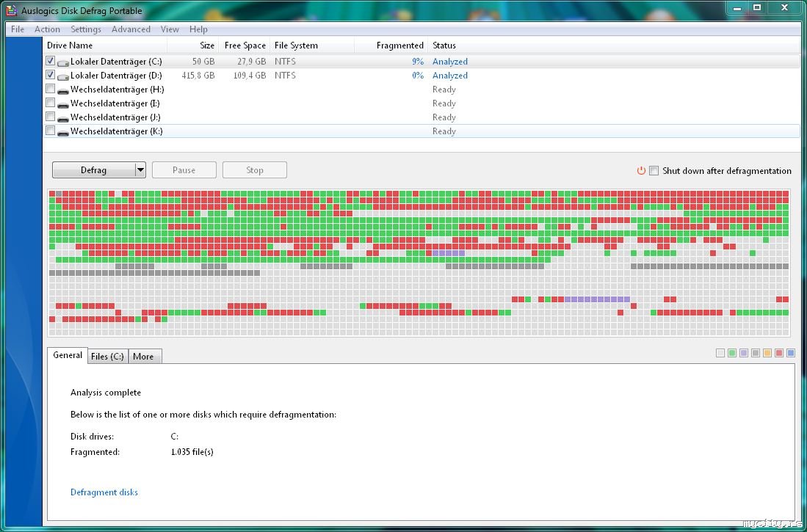Click the Pause button
Screen dimensions: 807x532
[184, 170]
